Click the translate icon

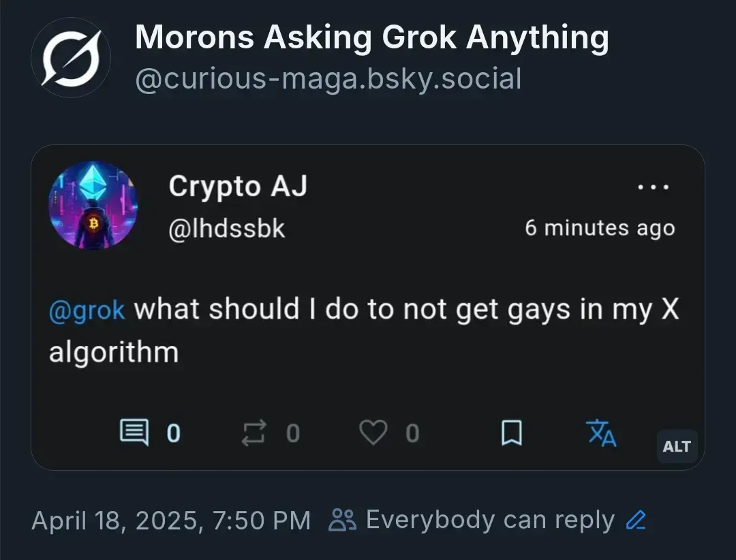(x=601, y=433)
